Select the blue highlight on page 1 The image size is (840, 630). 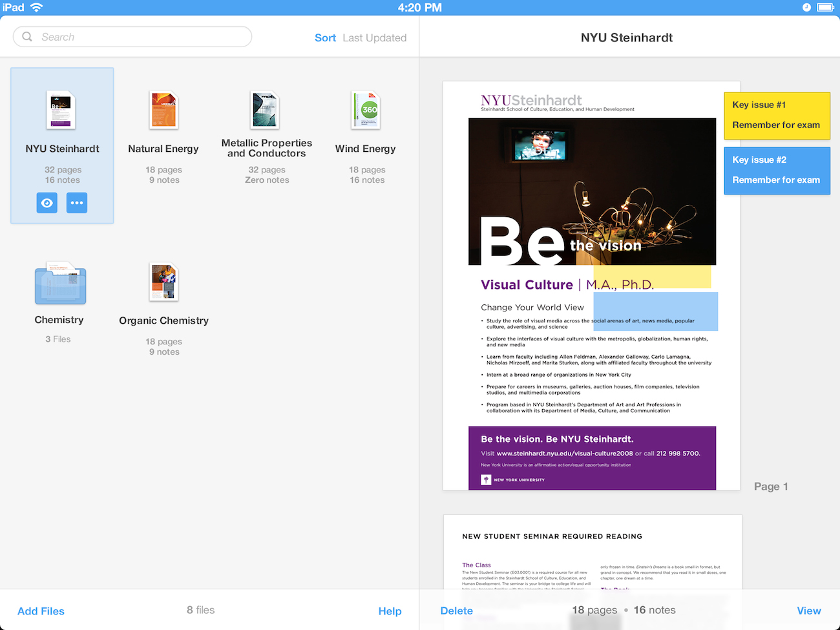point(656,311)
